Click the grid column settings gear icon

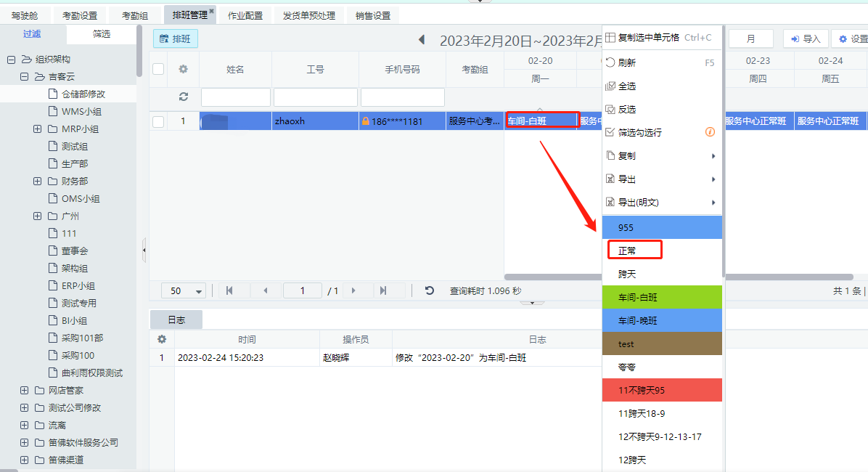click(183, 69)
